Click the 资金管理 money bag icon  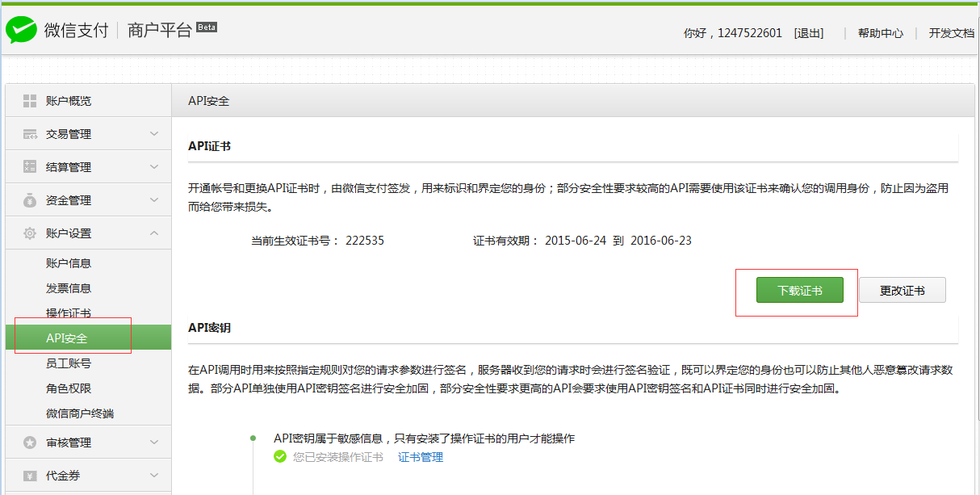30,200
